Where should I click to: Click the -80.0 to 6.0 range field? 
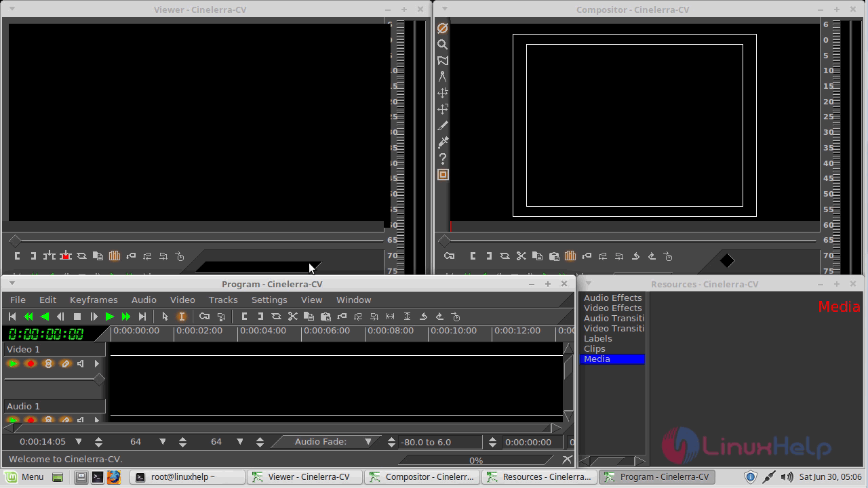(441, 442)
